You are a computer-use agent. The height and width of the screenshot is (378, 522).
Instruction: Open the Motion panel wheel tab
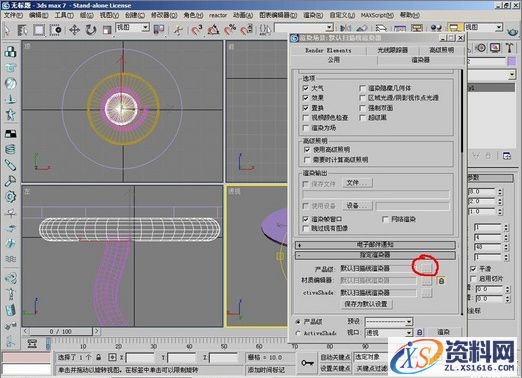click(x=481, y=48)
